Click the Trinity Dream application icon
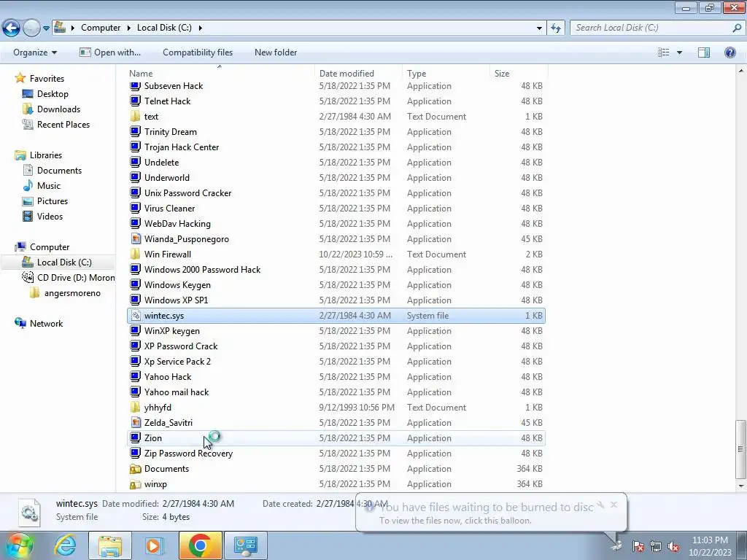The width and height of the screenshot is (747, 560). click(x=135, y=132)
